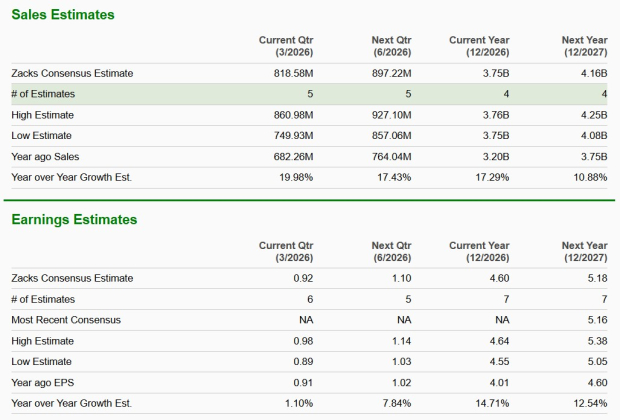The image size is (620, 420).
Task: Click the Most Recent Consensus row label
Action: click(x=66, y=320)
